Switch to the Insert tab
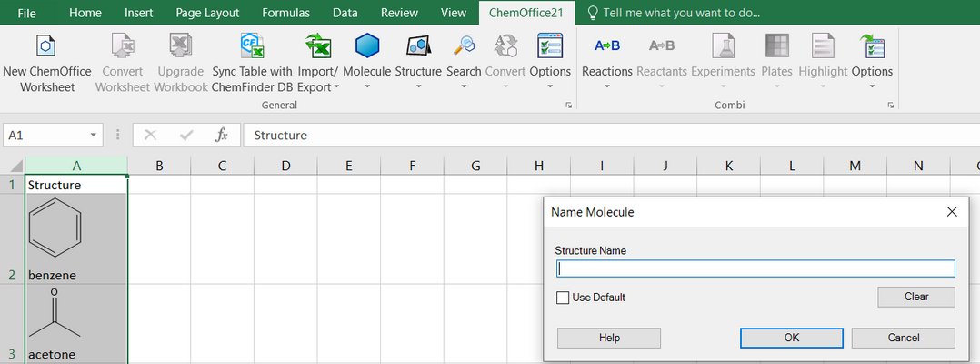Image resolution: width=980 pixels, height=364 pixels. tap(139, 13)
